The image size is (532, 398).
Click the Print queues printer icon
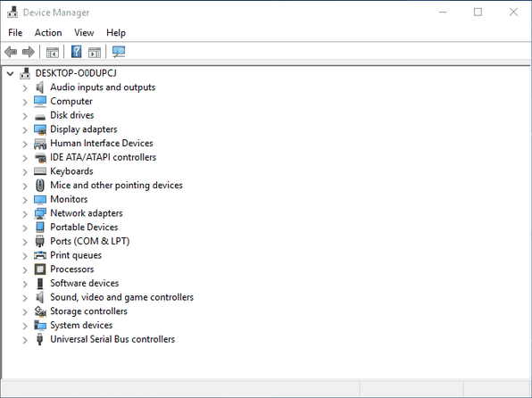[40, 255]
